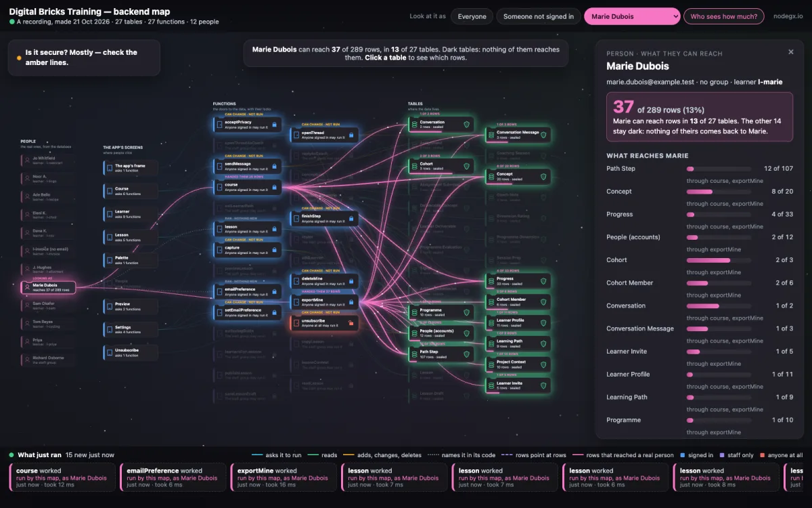The image size is (812, 508).
Task: Click the database icon on Learning Path table
Action: pyautogui.click(x=491, y=343)
